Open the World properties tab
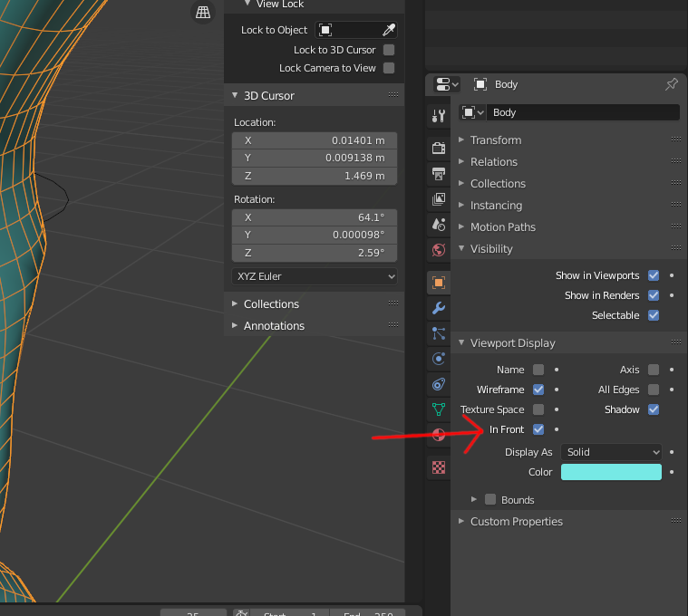This screenshot has height=616, width=688. pos(439,250)
